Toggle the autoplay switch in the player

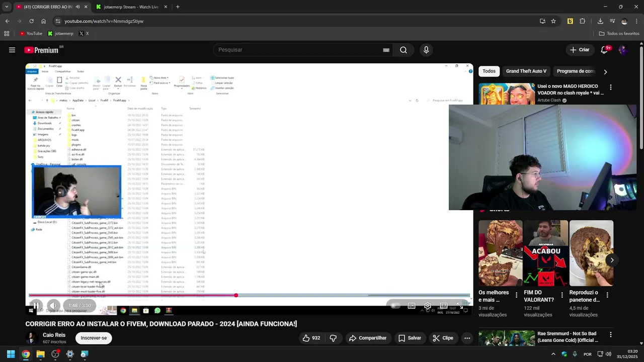(394, 306)
